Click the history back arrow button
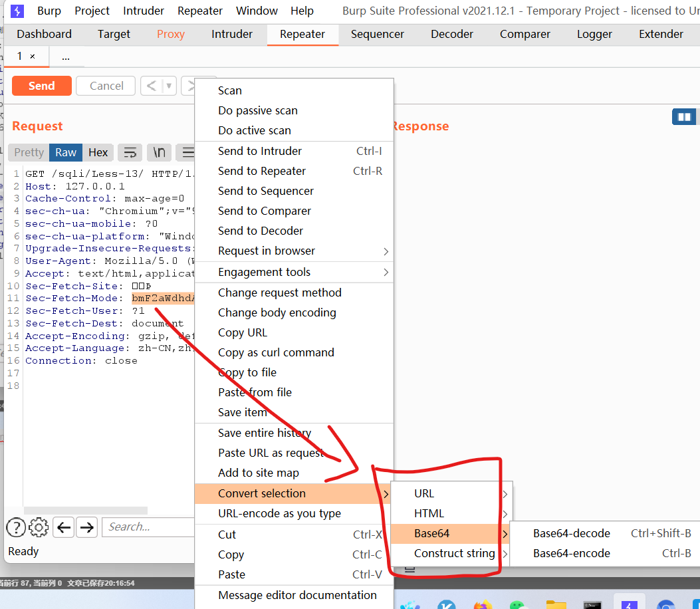Image resolution: width=700 pixels, height=609 pixels. pos(152,86)
